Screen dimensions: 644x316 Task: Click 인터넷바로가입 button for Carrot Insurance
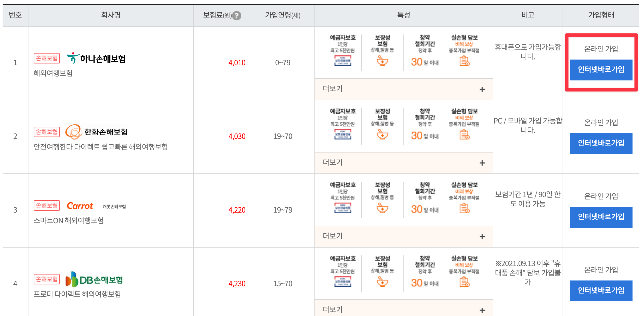tap(601, 217)
